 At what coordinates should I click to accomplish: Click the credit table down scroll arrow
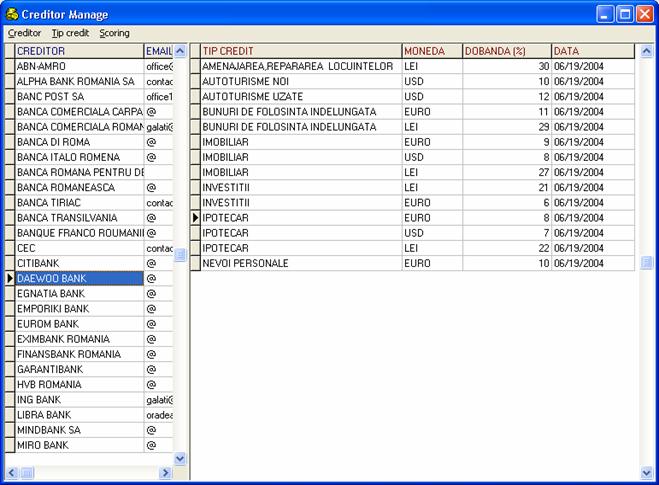tap(646, 473)
